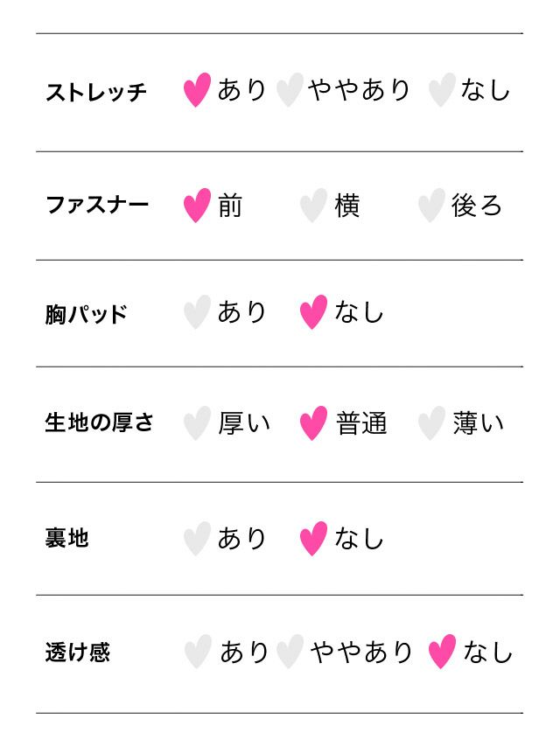Click the pink heart for 胸パッド なし
The width and height of the screenshot is (560, 747).
click(313, 312)
